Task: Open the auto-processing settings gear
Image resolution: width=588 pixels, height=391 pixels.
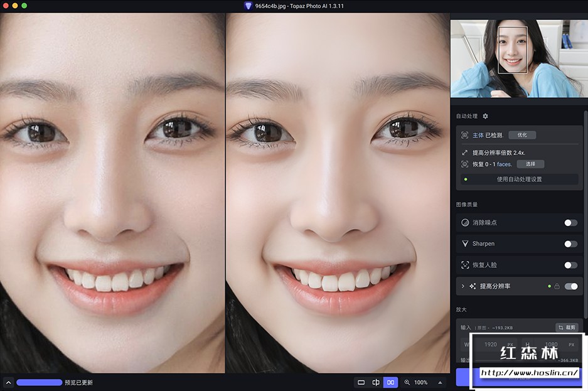Action: click(485, 116)
